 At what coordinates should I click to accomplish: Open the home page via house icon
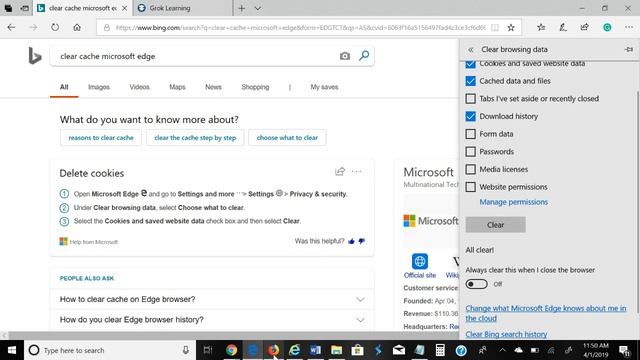[x=77, y=27]
